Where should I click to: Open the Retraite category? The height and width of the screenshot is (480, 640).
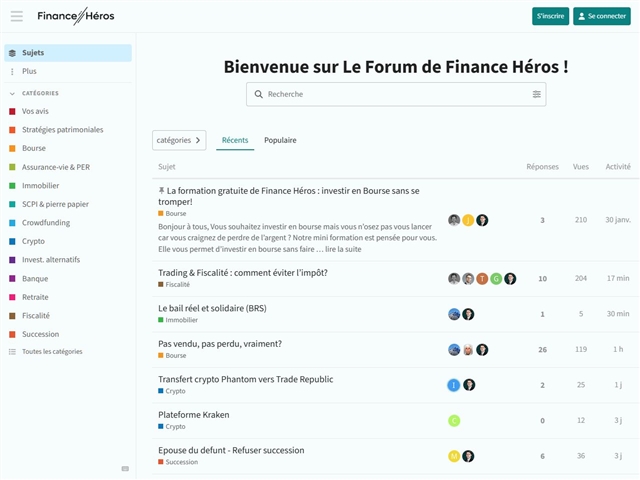[35, 297]
